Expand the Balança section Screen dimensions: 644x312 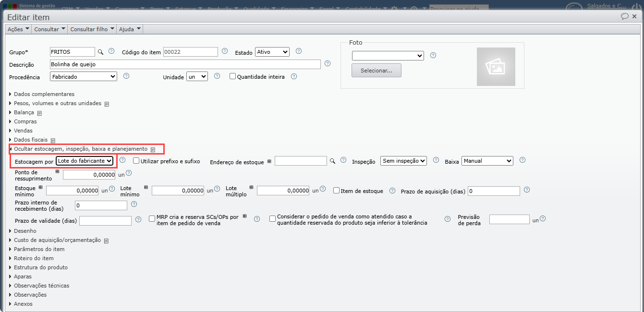(x=22, y=112)
